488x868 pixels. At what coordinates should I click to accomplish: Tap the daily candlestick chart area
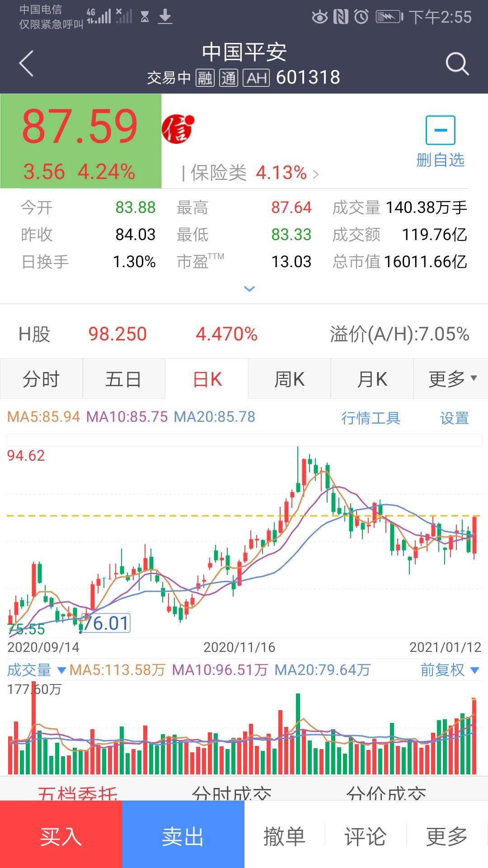tap(244, 541)
